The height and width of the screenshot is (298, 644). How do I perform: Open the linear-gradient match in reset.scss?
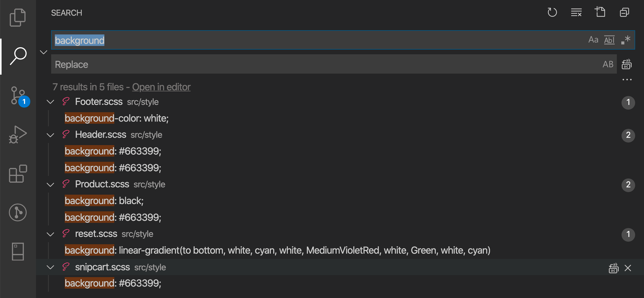coord(277,251)
